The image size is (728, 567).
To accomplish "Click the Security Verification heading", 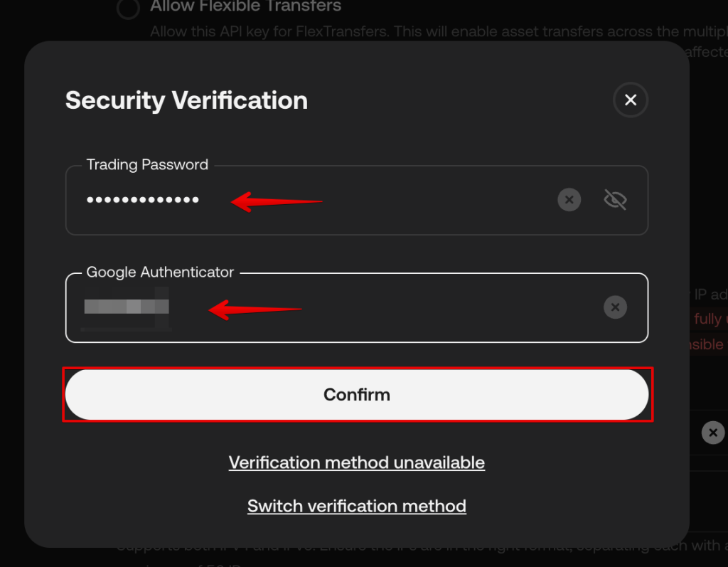I will (186, 100).
